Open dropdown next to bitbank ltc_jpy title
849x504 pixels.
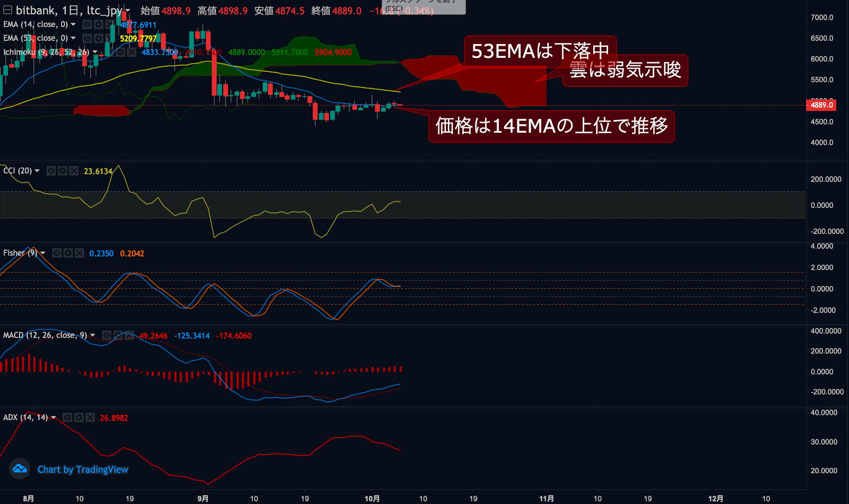click(128, 11)
